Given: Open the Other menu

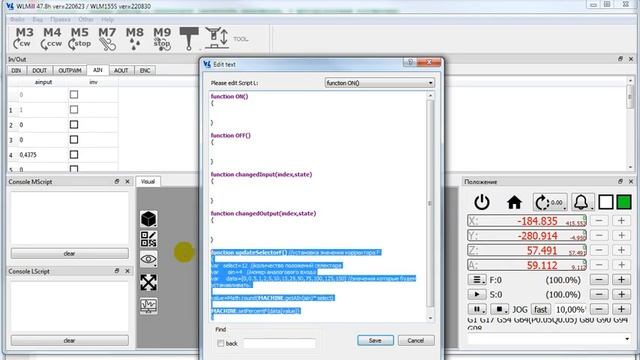Looking at the screenshot, I should [86, 19].
